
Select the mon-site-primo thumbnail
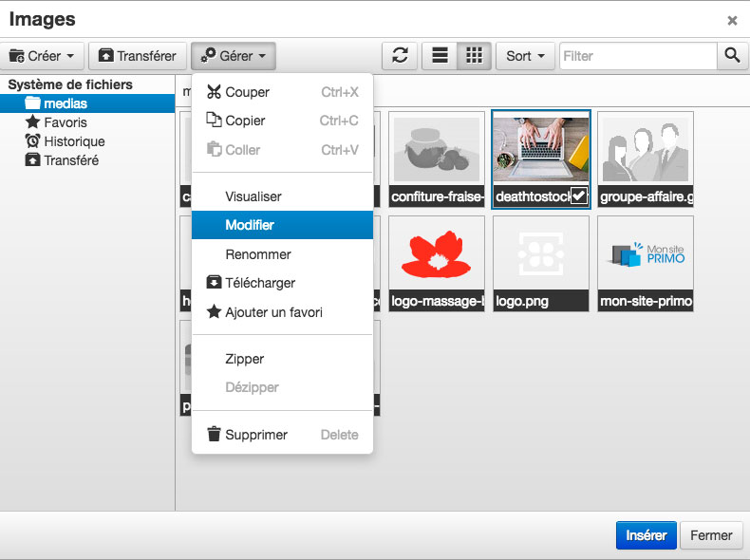point(646,264)
